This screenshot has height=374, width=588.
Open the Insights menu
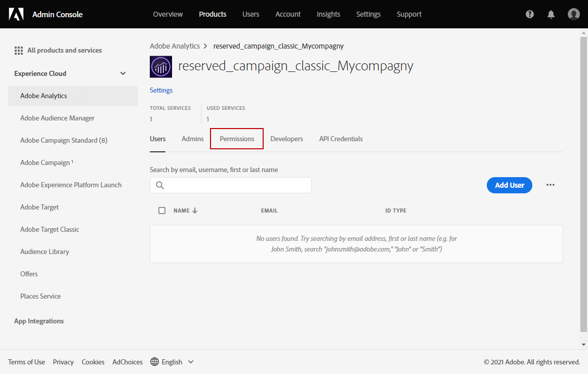point(328,14)
